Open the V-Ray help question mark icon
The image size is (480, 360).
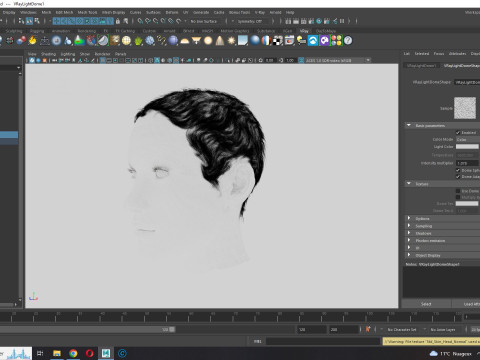(x=348, y=41)
